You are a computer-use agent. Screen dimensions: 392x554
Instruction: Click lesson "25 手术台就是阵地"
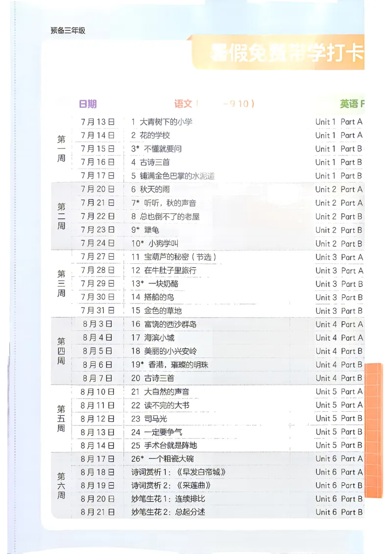164,446
